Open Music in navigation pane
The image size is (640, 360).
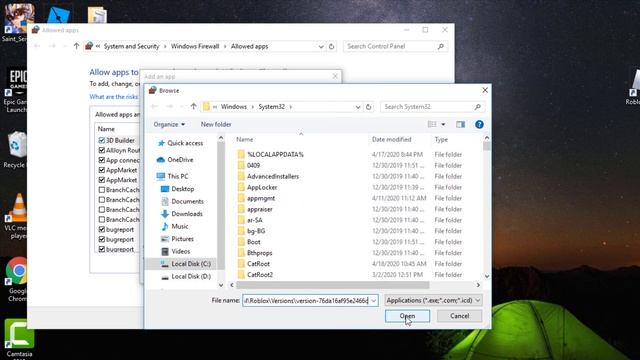[175, 226]
